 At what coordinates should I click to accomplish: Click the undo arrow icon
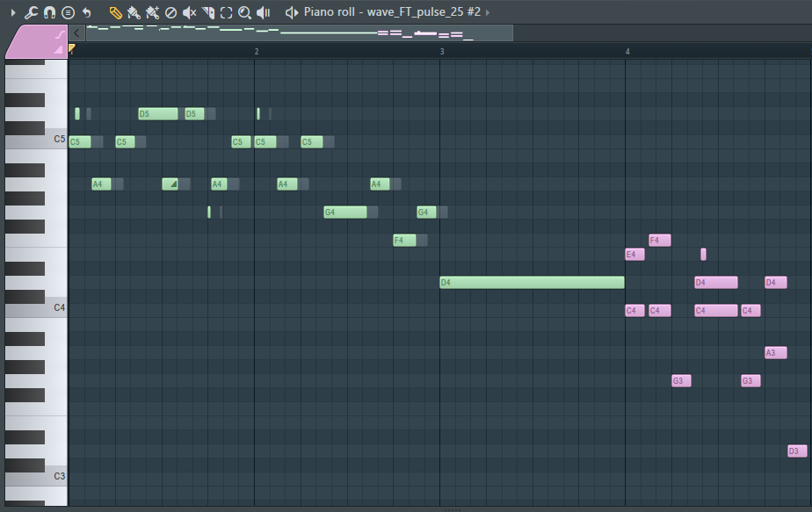pyautogui.click(x=86, y=12)
